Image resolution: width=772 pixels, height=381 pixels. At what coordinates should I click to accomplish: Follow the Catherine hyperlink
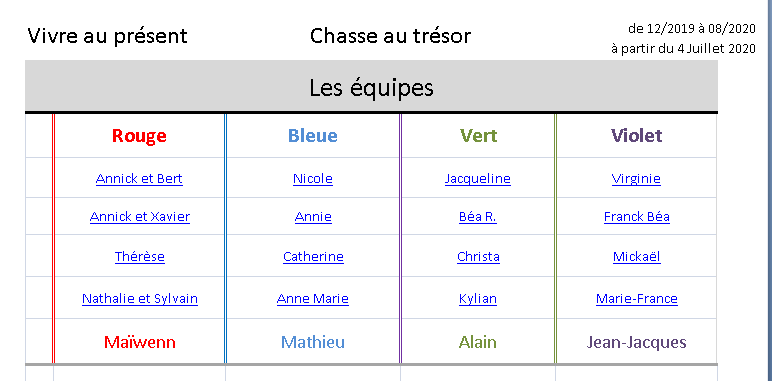[x=313, y=256]
